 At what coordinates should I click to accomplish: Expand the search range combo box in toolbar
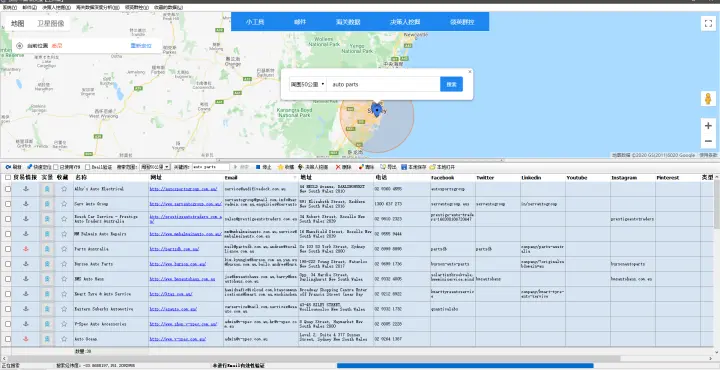pos(155,167)
